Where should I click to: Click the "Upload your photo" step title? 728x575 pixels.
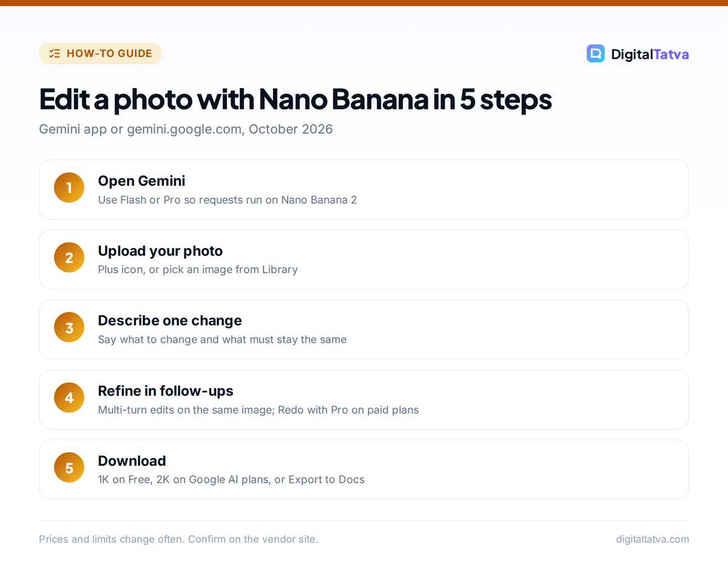click(160, 251)
